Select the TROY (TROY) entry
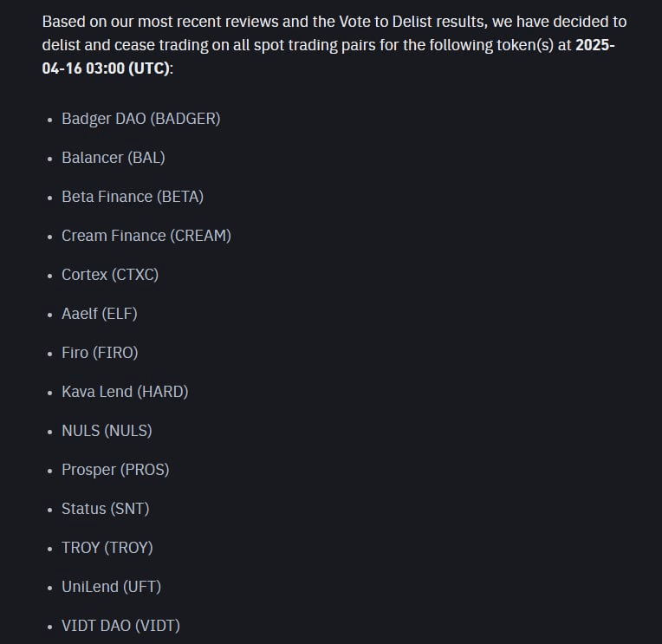The width and height of the screenshot is (662, 644). 107,548
